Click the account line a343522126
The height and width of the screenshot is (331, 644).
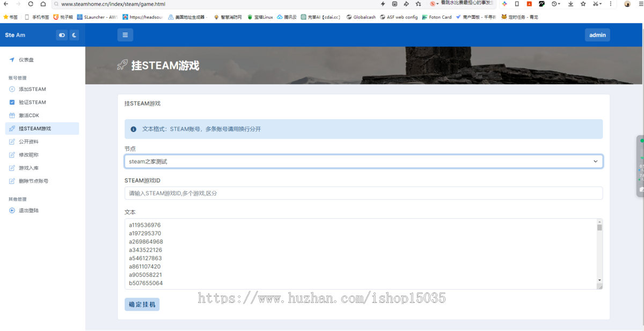[x=145, y=250]
